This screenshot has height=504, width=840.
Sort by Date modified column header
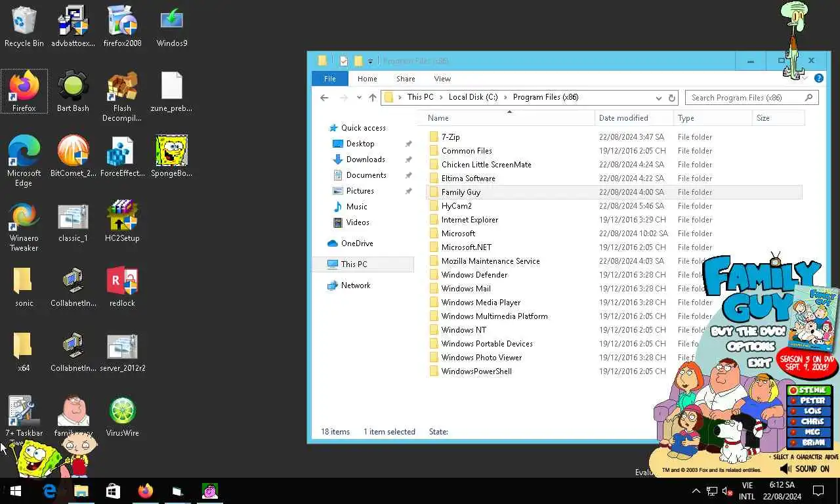pyautogui.click(x=634, y=118)
